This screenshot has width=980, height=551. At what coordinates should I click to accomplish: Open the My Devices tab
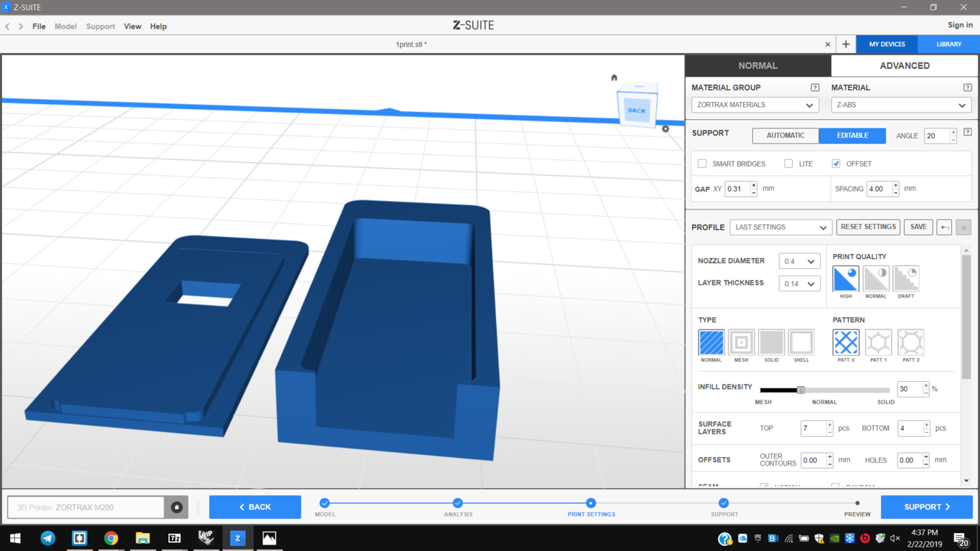point(887,44)
